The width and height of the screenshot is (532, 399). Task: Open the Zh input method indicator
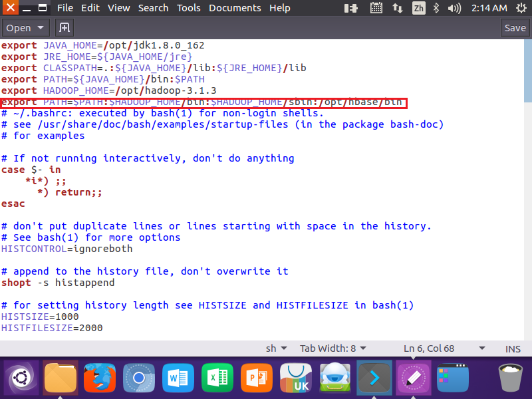pyautogui.click(x=419, y=8)
